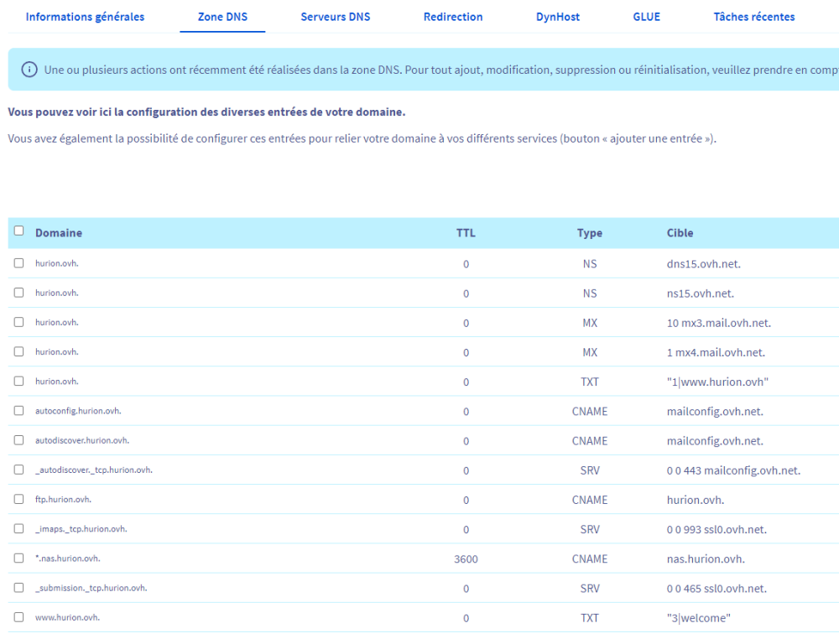Check the _imaps._tcp.hurion.ovh SRV row checkbox
The image size is (839, 644).
[x=18, y=529]
